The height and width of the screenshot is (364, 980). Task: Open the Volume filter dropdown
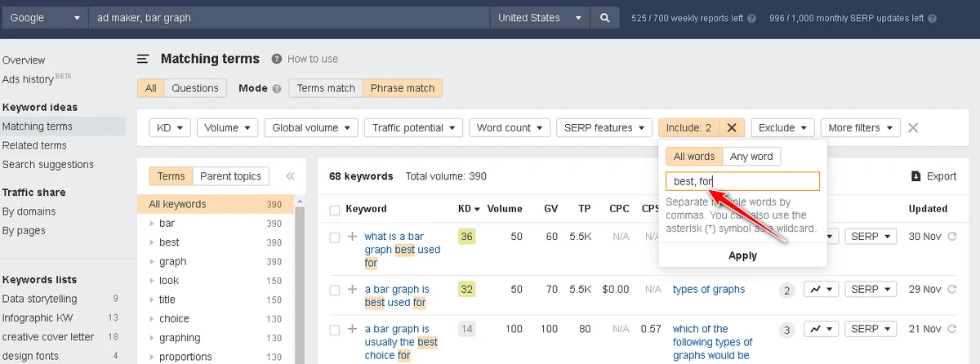click(227, 127)
